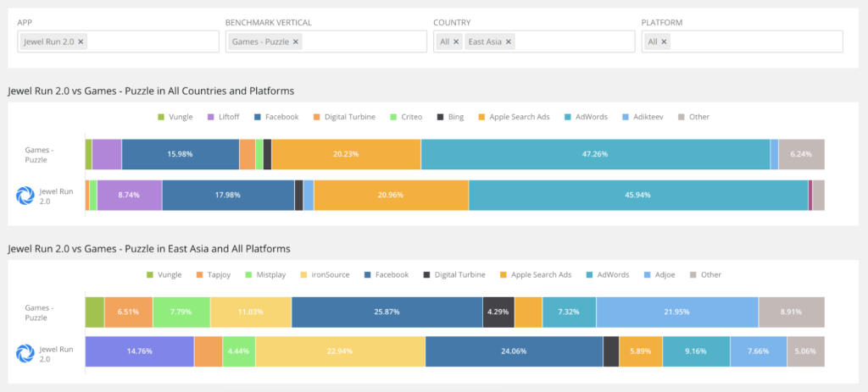Toggle AdWords legend in All Countries chart
This screenshot has width=868, height=392.
[x=586, y=117]
